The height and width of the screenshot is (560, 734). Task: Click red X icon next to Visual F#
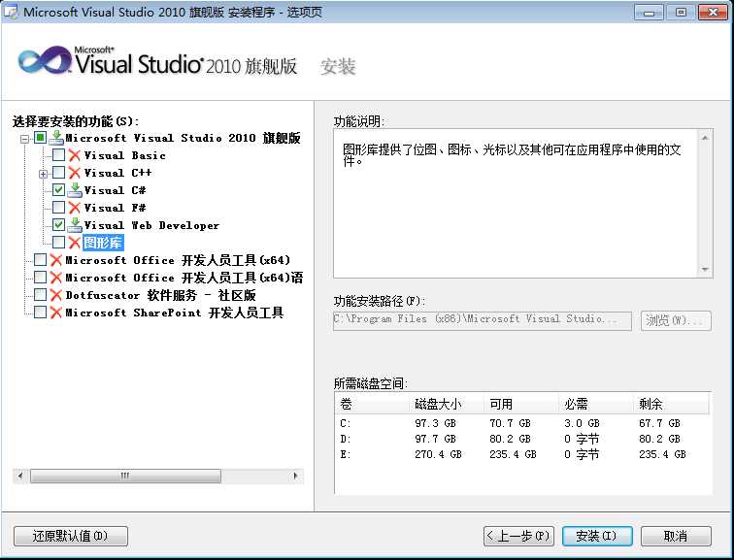[74, 208]
